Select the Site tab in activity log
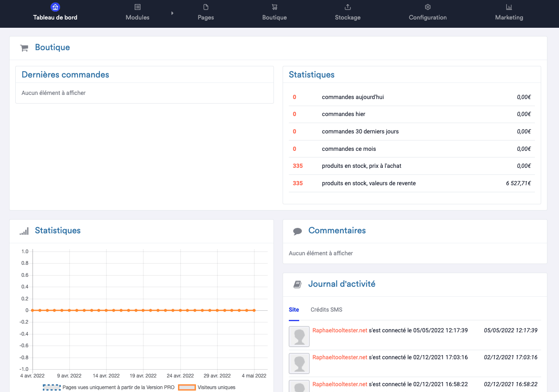The width and height of the screenshot is (559, 392). pyautogui.click(x=294, y=310)
